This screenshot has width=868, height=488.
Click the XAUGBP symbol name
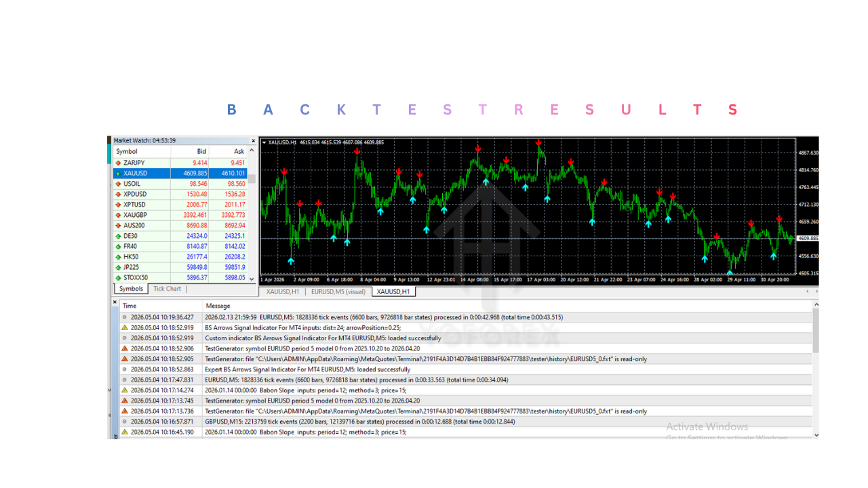[135, 215]
